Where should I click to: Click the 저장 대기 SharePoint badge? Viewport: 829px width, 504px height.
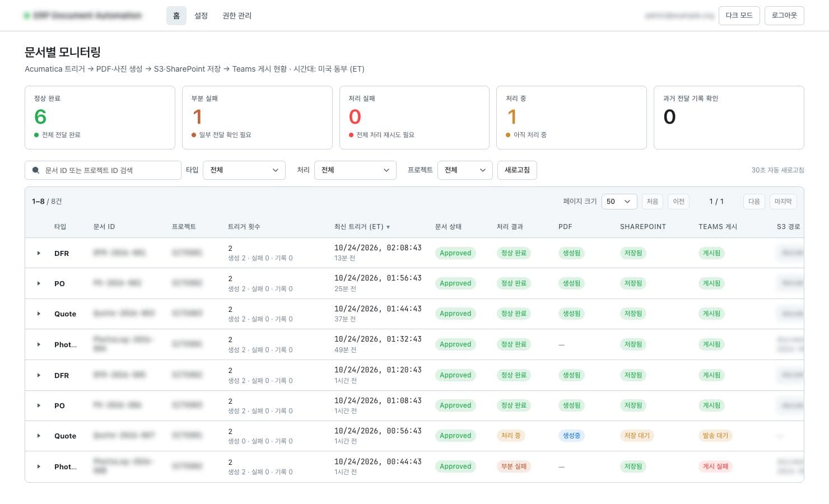coord(637,436)
